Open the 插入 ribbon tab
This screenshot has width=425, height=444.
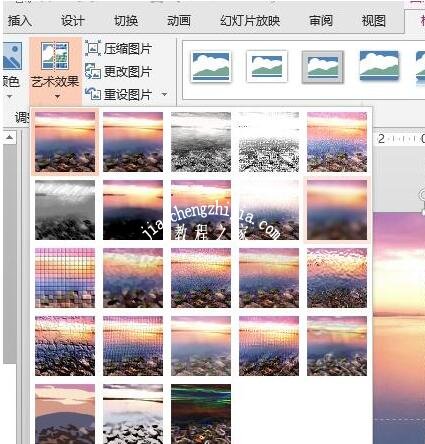[x=20, y=21]
